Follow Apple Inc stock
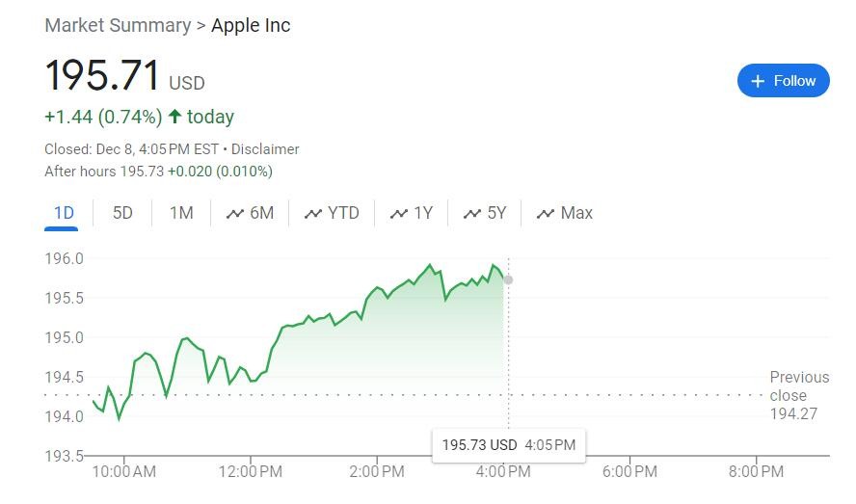856x504 pixels. (783, 81)
